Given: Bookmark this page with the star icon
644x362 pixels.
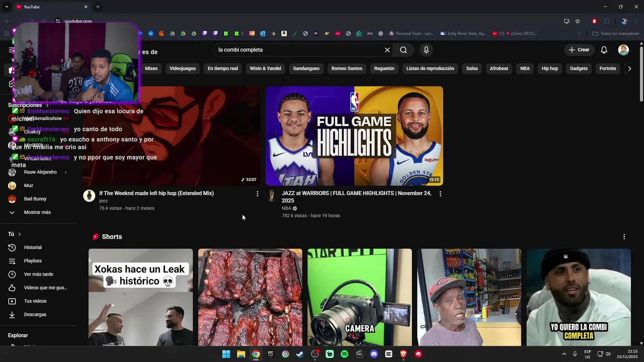Looking at the screenshot, I should (x=578, y=21).
